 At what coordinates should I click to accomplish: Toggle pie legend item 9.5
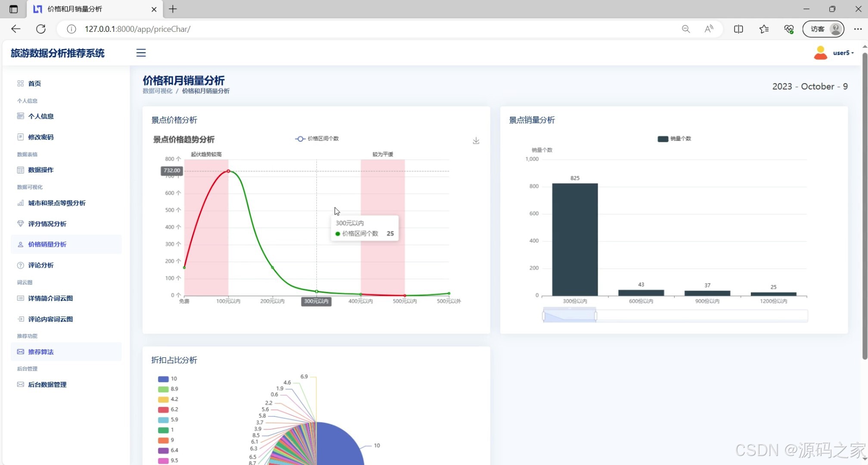pyautogui.click(x=168, y=460)
